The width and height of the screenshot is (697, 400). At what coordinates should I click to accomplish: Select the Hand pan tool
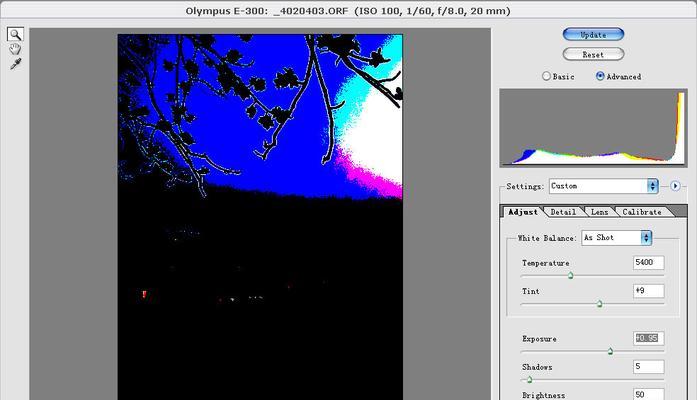(x=15, y=49)
